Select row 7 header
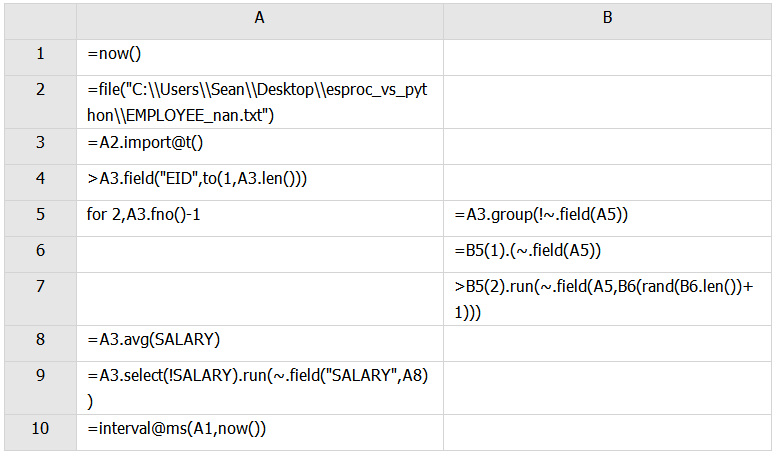774x454 pixels. coord(40,299)
